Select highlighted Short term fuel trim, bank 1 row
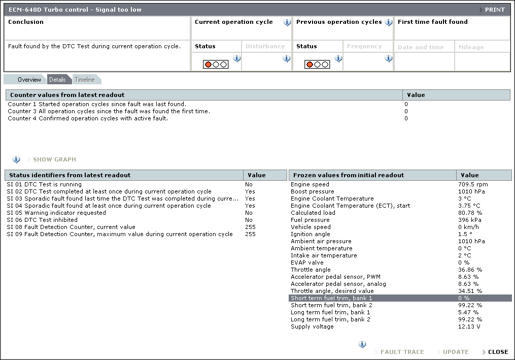 point(400,298)
